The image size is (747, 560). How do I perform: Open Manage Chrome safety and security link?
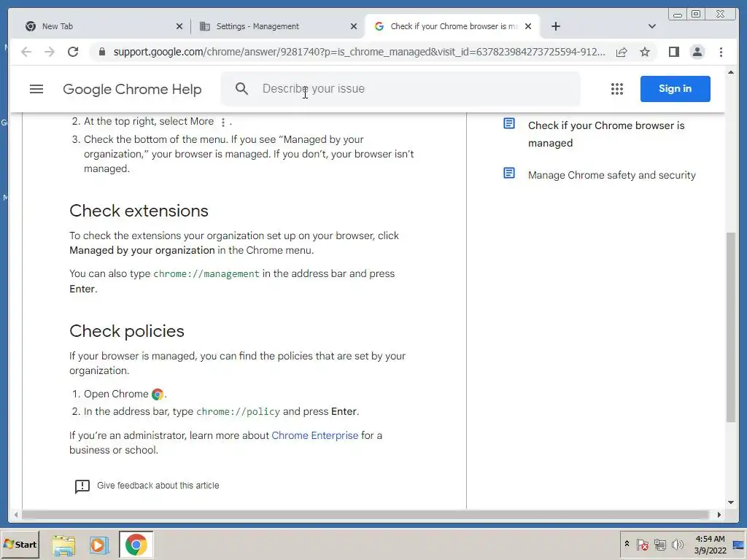click(612, 175)
